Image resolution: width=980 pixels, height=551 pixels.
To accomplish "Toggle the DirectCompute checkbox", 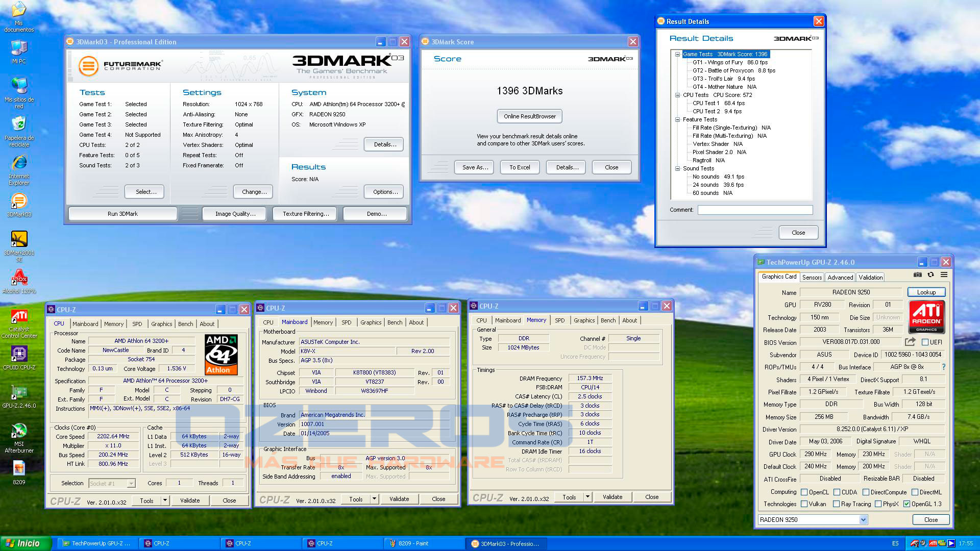I will pos(866,492).
